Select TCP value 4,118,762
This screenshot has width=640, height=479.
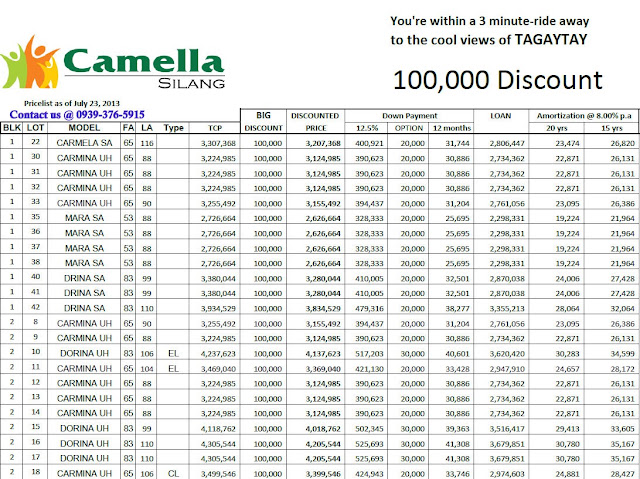point(218,429)
